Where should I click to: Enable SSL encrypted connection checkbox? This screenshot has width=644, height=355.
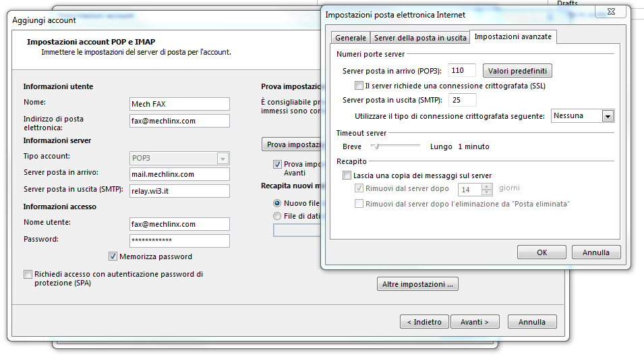pyautogui.click(x=359, y=86)
